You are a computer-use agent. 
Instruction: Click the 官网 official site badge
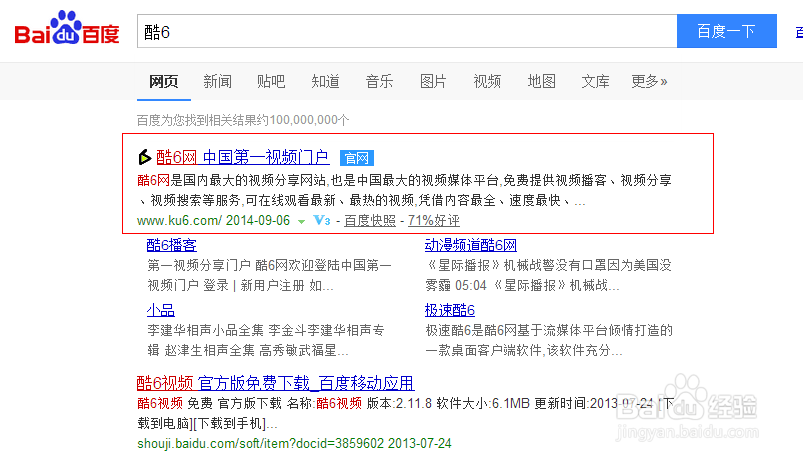click(x=356, y=158)
